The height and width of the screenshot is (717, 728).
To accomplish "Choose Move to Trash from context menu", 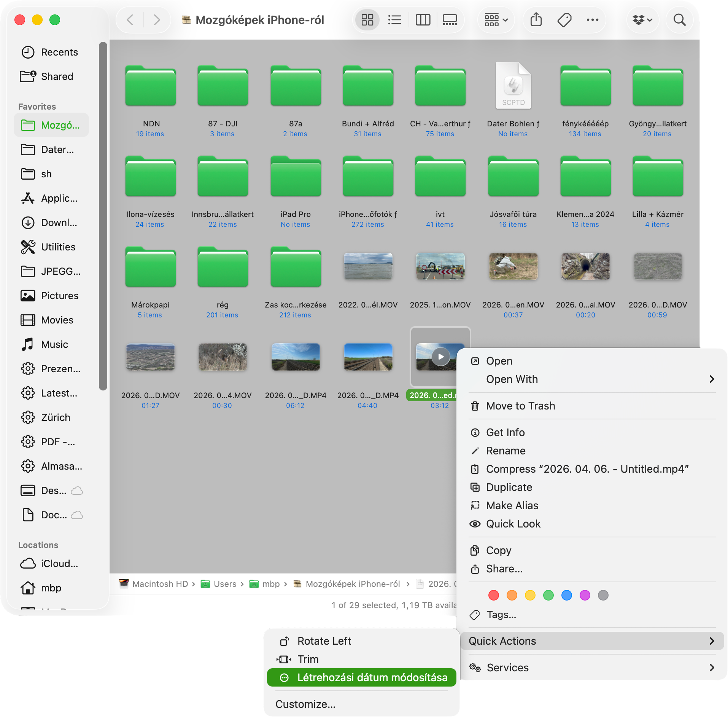I will 520,406.
